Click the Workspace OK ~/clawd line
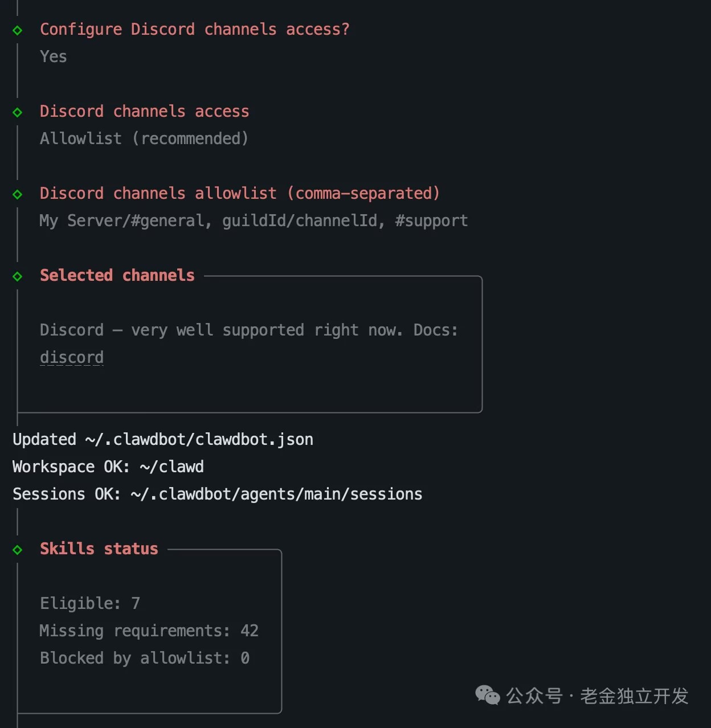711x728 pixels. click(108, 467)
